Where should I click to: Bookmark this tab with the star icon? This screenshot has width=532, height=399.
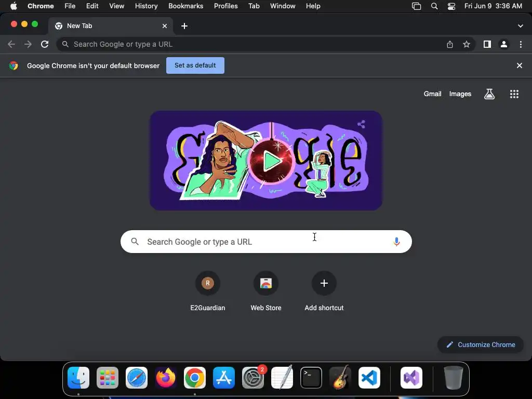pyautogui.click(x=467, y=44)
